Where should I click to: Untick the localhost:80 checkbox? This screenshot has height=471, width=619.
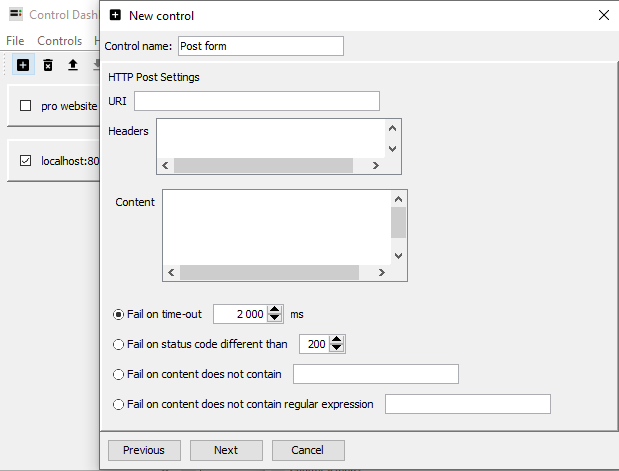click(x=26, y=161)
